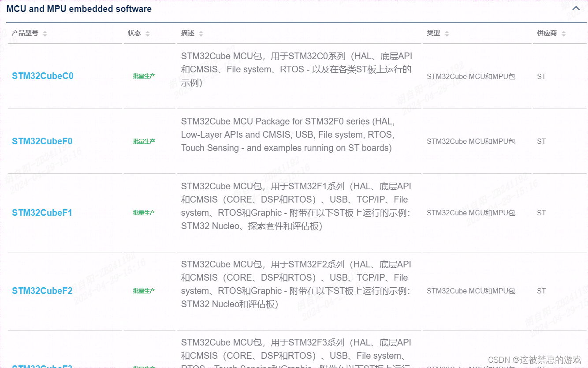The width and height of the screenshot is (588, 368).
Task: Click the 状态 column header text
Action: [134, 33]
